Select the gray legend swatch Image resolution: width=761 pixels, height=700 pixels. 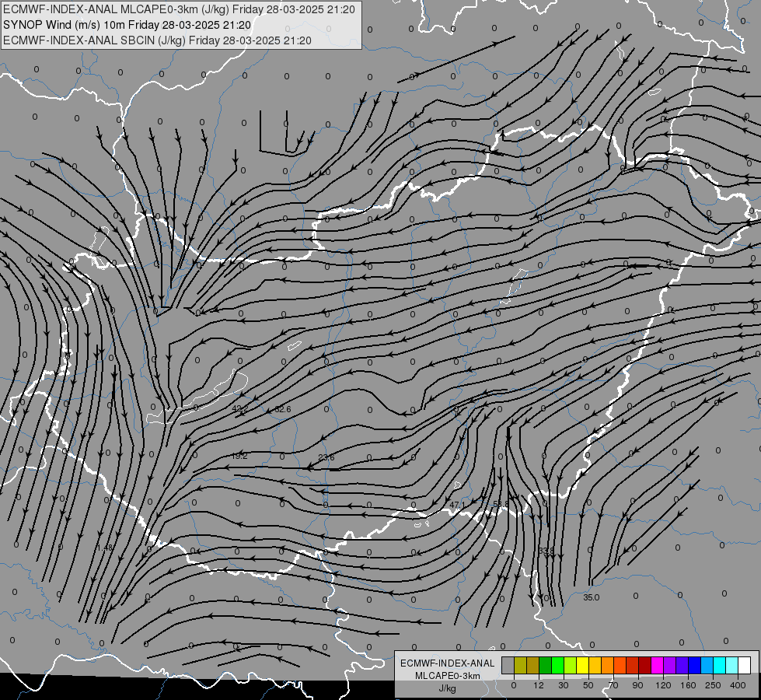pyautogui.click(x=508, y=665)
